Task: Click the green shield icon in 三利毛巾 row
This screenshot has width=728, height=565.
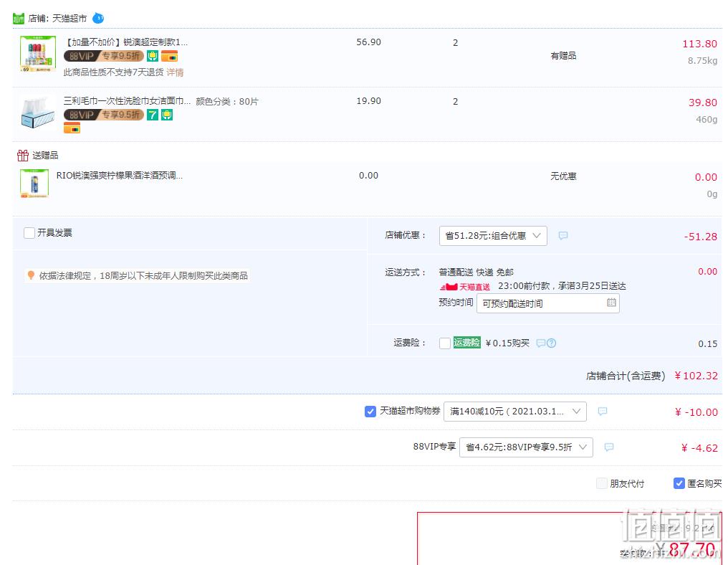Action: tap(167, 115)
